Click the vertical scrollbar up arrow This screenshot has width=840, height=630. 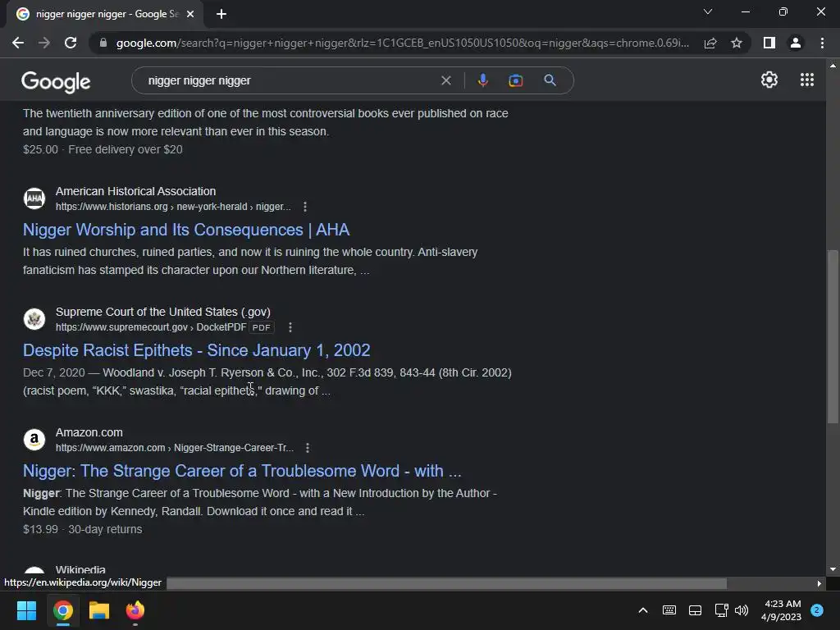click(x=833, y=66)
